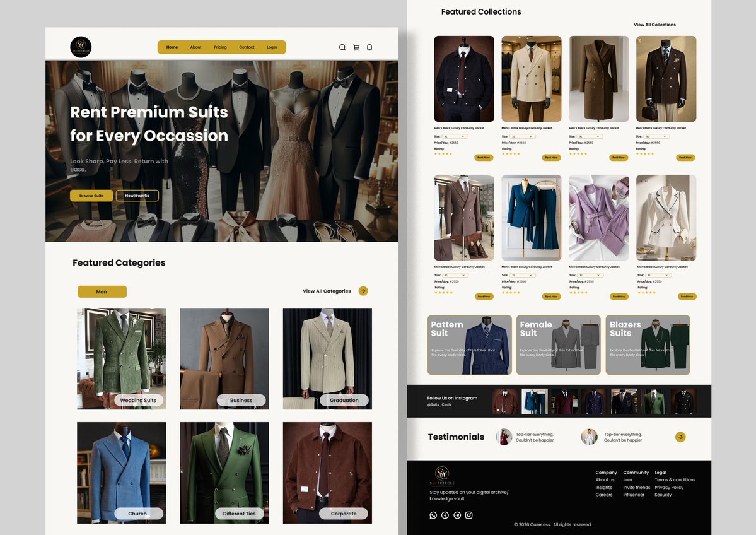Open the Corporate category card
Image resolution: width=756 pixels, height=535 pixels.
tap(327, 473)
